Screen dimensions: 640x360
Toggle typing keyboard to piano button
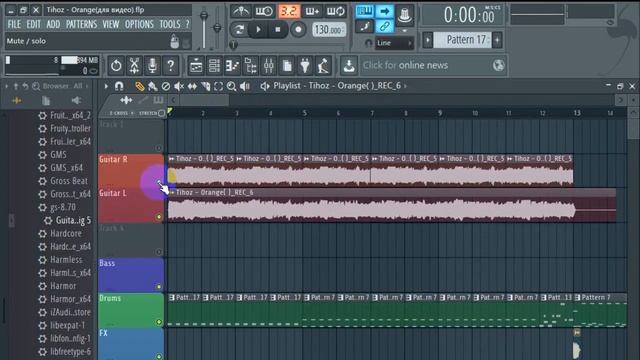click(364, 11)
